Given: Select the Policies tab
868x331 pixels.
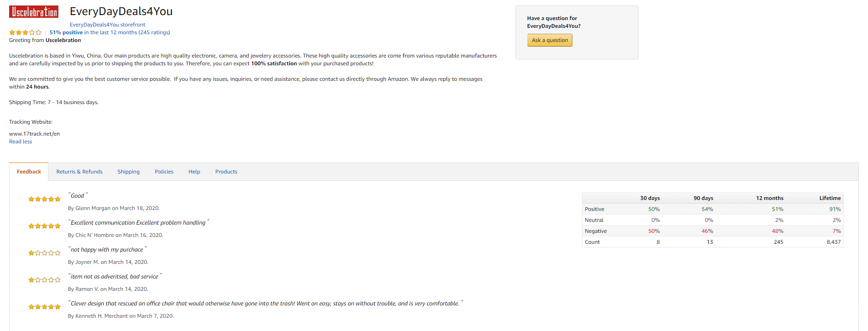Looking at the screenshot, I should tap(164, 172).
